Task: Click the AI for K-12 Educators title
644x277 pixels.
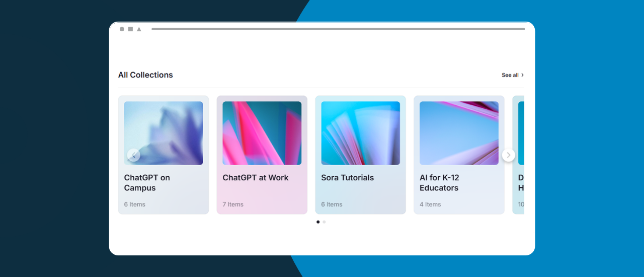Action: tap(439, 183)
